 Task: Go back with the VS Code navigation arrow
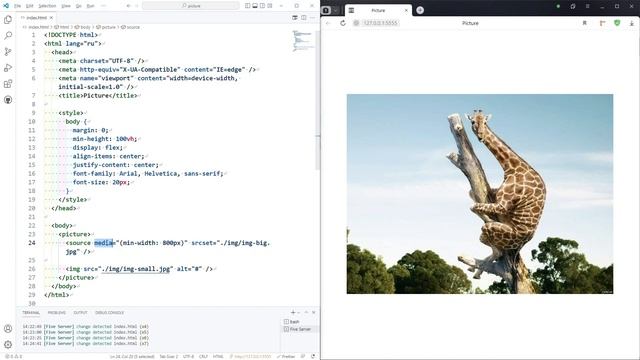click(x=128, y=6)
